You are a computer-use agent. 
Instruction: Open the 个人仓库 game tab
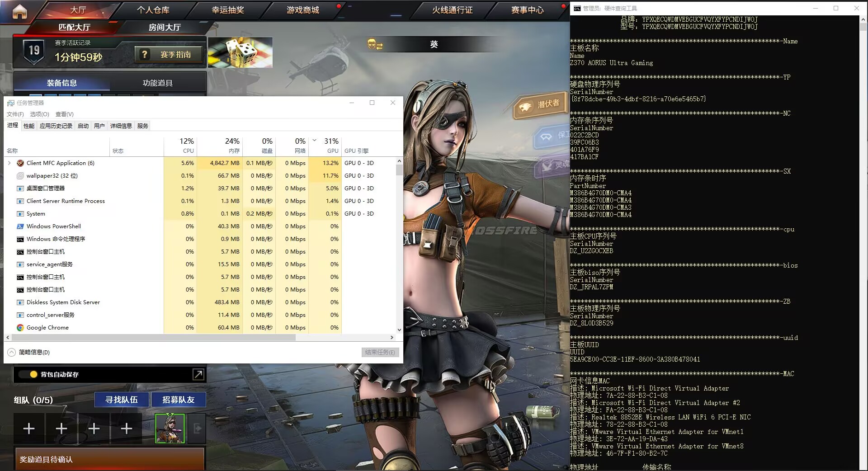coord(153,10)
